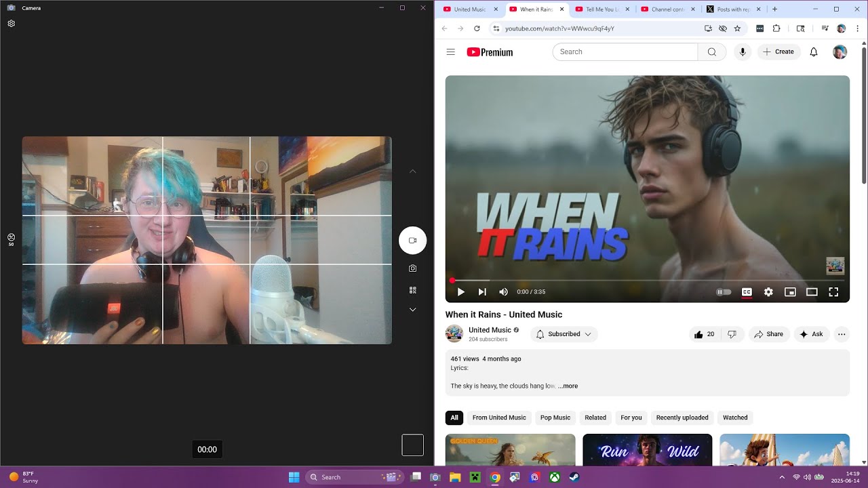Open the Run Wild video thumbnail
The height and width of the screenshot is (488, 868).
pyautogui.click(x=648, y=449)
